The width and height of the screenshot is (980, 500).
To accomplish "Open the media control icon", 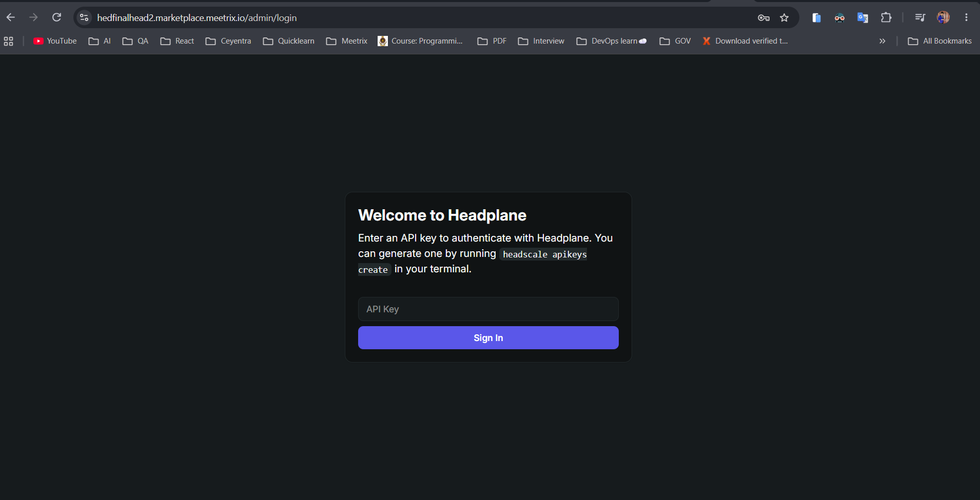I will coord(920,18).
